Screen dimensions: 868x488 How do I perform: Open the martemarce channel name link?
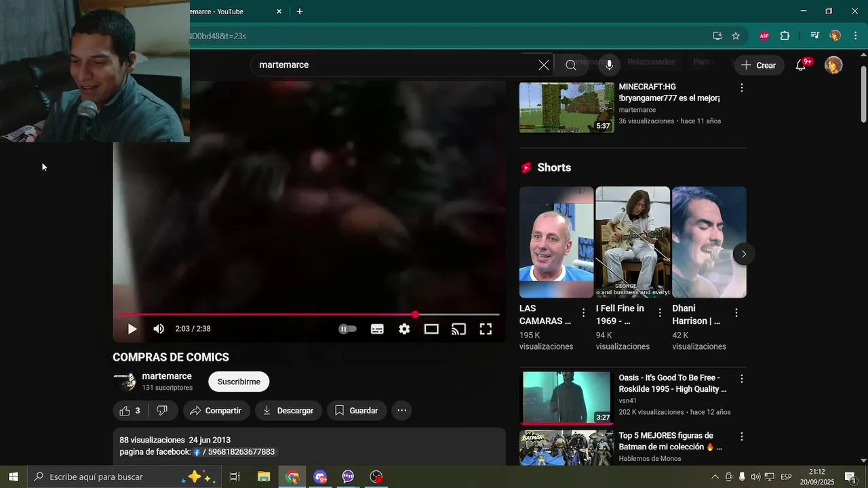coord(167,376)
